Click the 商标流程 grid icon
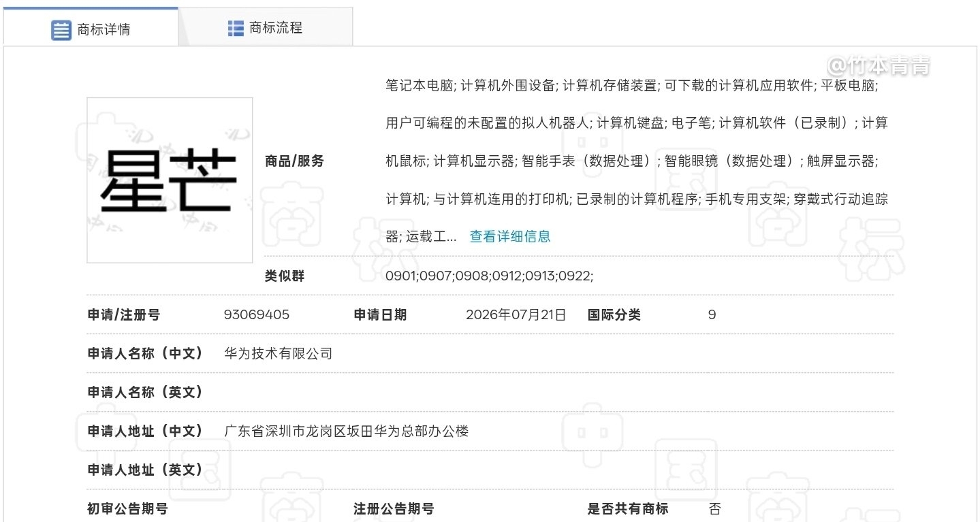 (x=236, y=28)
